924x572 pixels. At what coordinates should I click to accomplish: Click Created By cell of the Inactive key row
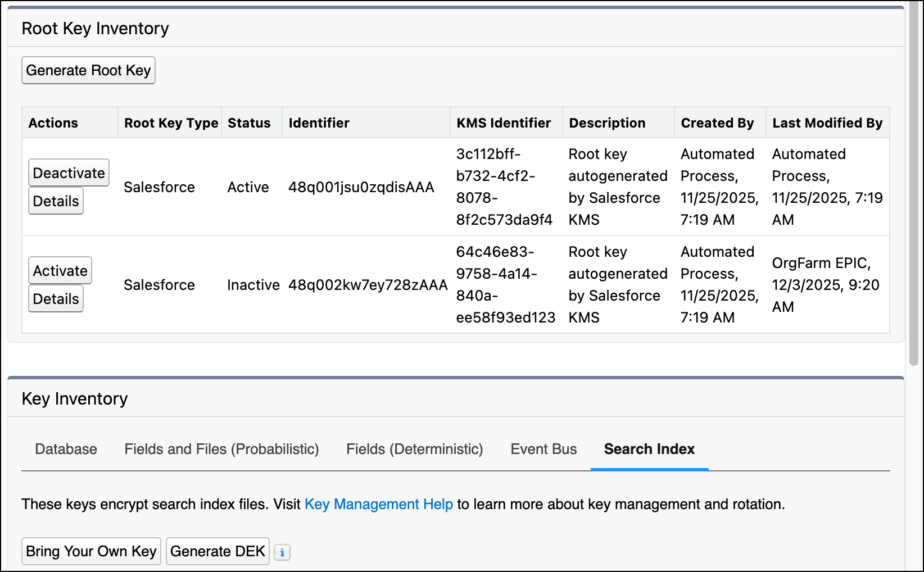click(x=719, y=284)
